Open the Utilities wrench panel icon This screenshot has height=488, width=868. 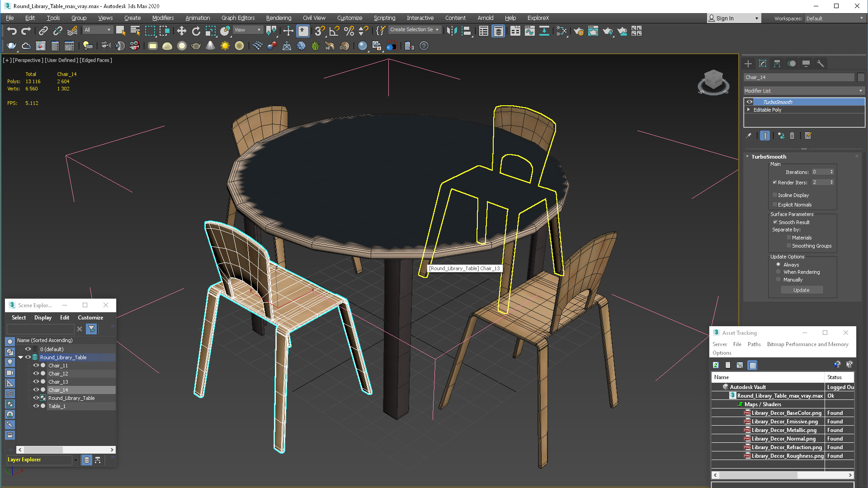[x=820, y=63]
